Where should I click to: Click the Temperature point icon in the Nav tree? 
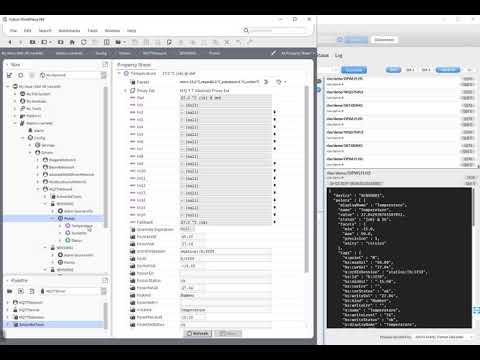[68, 226]
